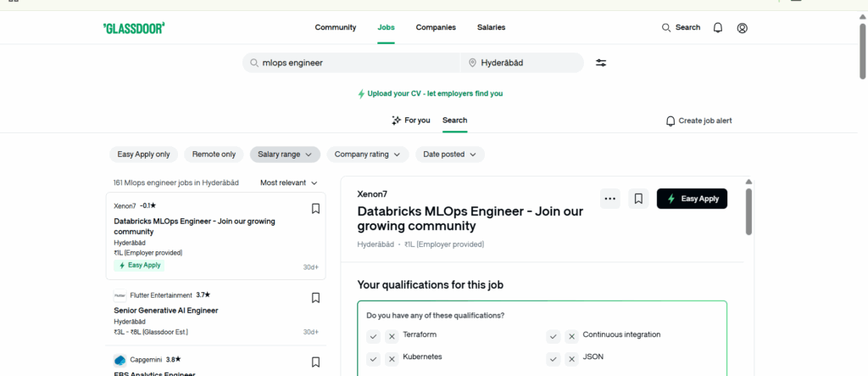Click the Search label in header
The height and width of the screenshot is (376, 868).
(x=687, y=27)
